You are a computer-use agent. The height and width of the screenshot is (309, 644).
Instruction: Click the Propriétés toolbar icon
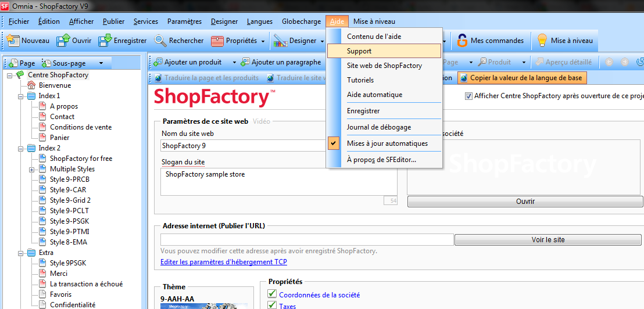click(217, 41)
